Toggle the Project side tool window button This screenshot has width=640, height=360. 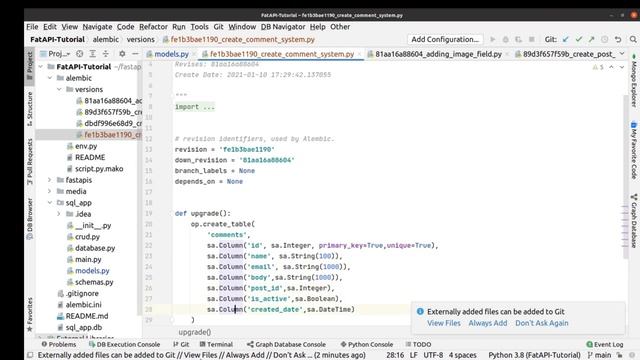[29, 67]
